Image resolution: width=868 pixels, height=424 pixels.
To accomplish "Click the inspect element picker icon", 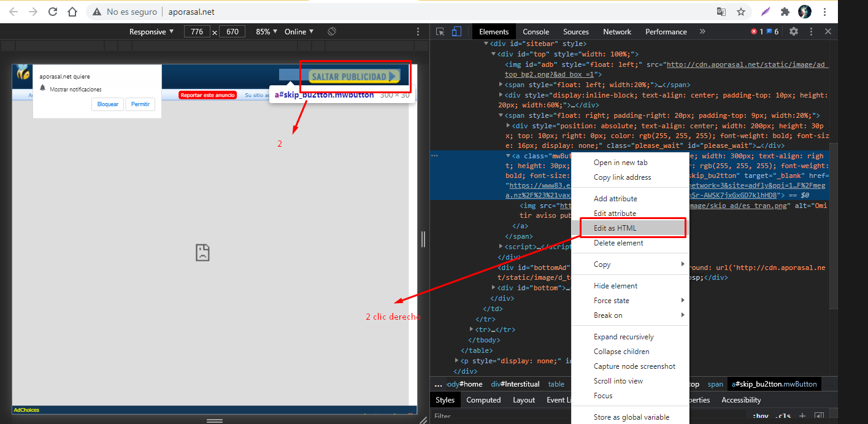I will click(x=440, y=31).
